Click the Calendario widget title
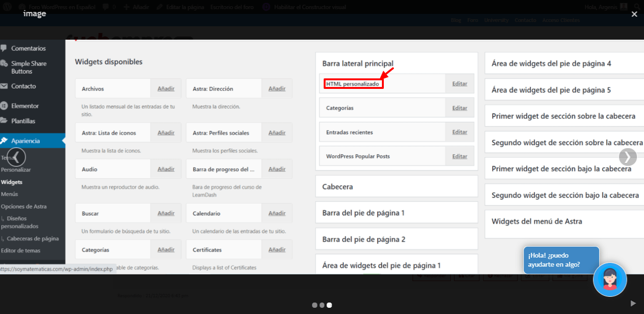The height and width of the screenshot is (314, 644). (207, 214)
